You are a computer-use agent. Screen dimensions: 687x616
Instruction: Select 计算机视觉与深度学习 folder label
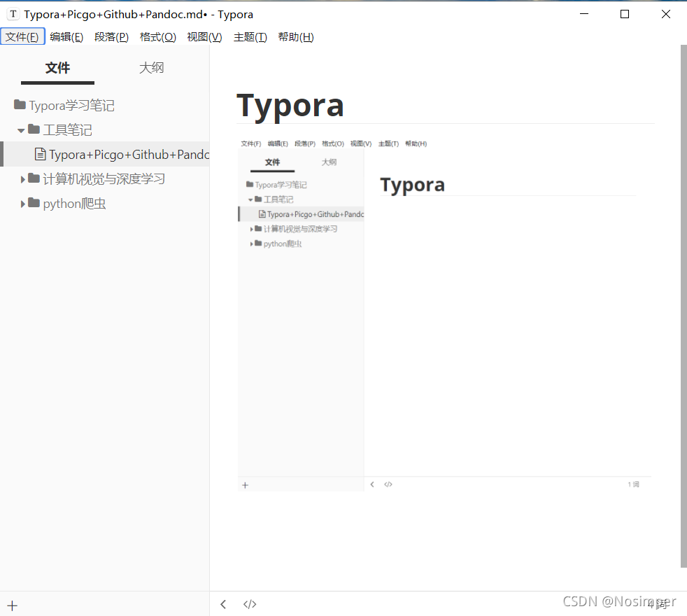[x=104, y=179]
